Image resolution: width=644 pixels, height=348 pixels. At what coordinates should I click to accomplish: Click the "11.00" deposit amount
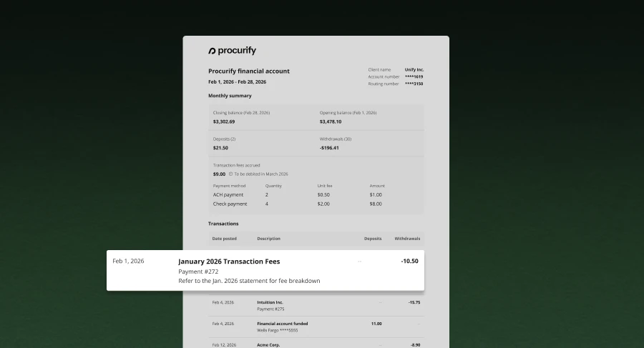pyautogui.click(x=376, y=324)
